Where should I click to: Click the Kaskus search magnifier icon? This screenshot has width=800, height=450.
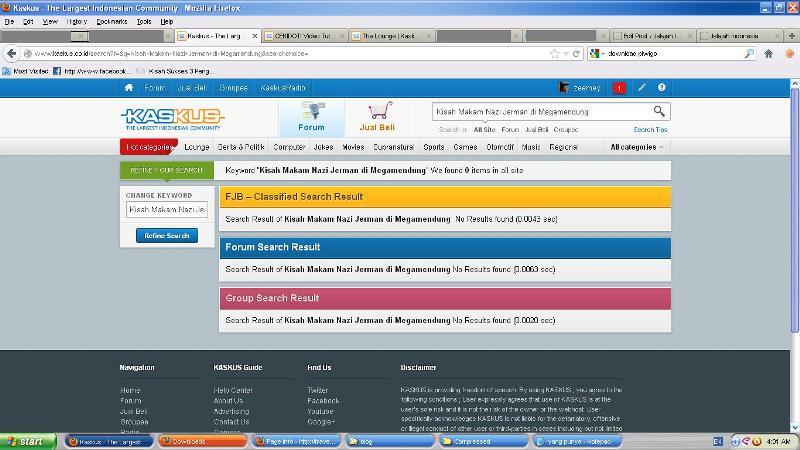click(659, 111)
